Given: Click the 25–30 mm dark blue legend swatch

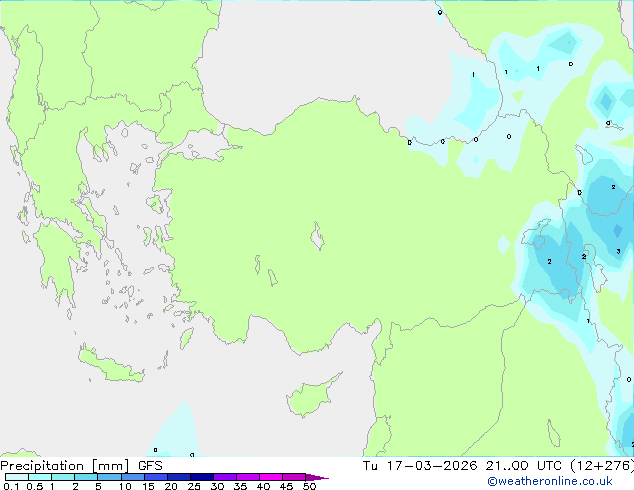Looking at the screenshot, I should (x=201, y=477).
